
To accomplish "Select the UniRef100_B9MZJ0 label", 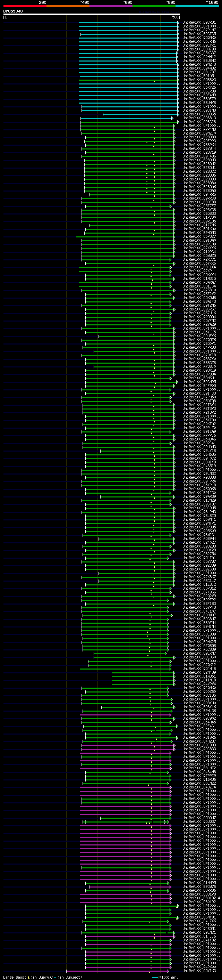I will 199,133.
